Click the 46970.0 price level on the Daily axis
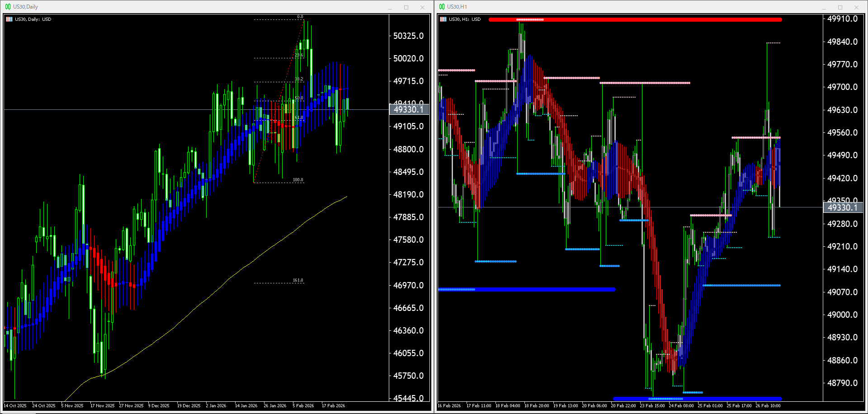The height and width of the screenshot is (414, 868). [x=409, y=285]
